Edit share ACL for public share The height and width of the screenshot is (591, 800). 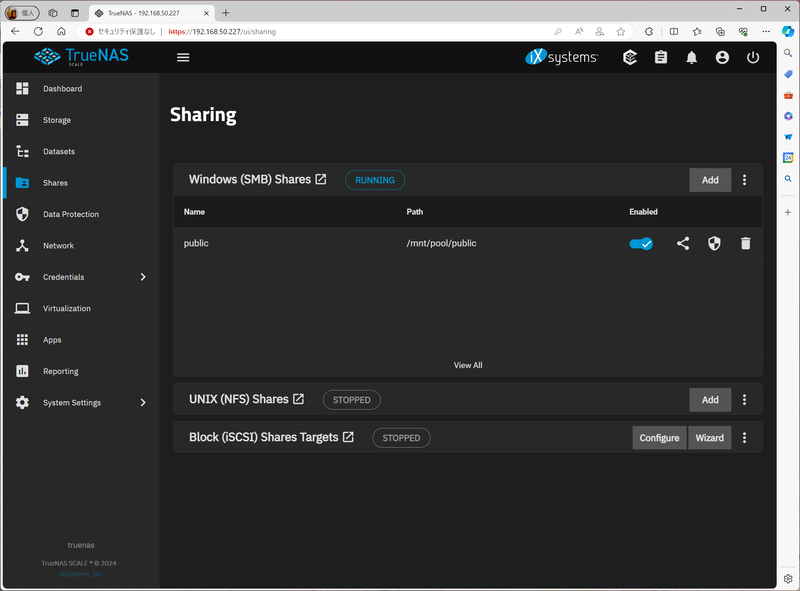[683, 243]
